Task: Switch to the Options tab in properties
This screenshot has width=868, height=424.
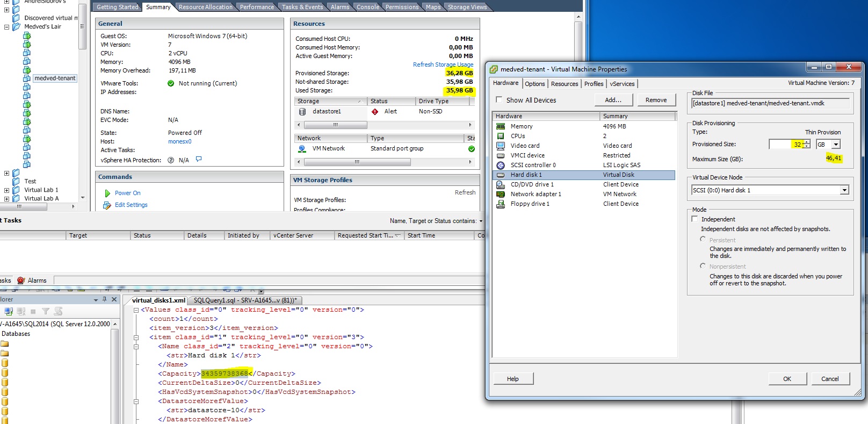Action: click(x=535, y=84)
